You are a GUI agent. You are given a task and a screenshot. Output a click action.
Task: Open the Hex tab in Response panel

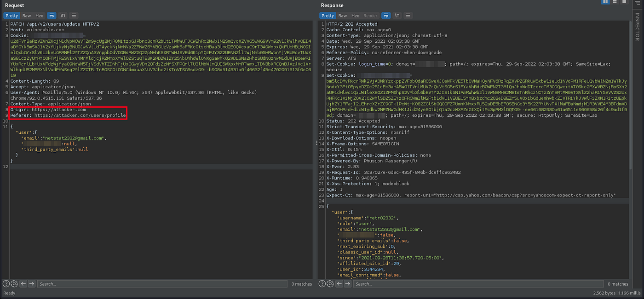click(355, 16)
